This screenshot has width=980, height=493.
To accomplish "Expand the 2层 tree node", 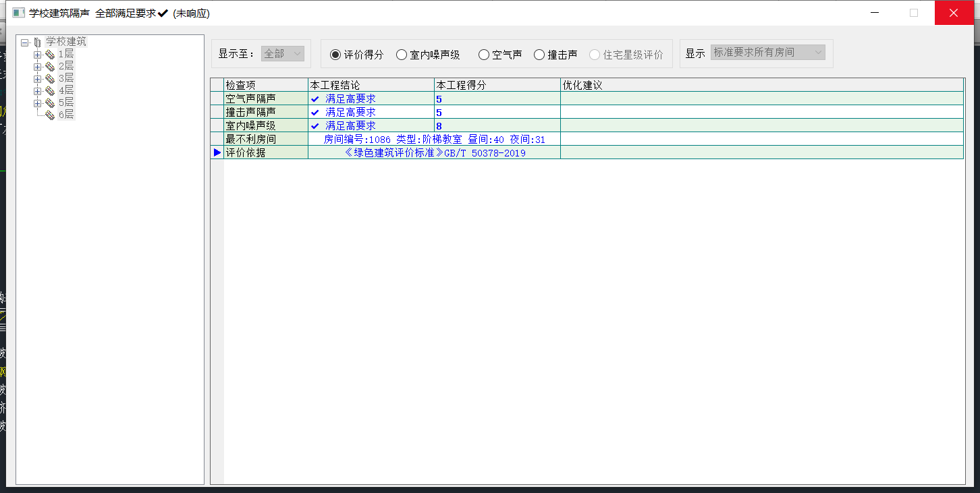I will click(38, 67).
